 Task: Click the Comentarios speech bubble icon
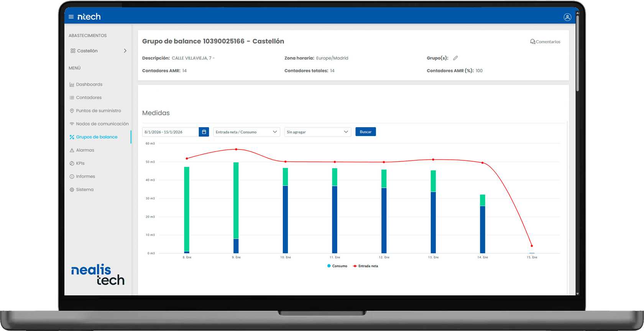(x=532, y=42)
